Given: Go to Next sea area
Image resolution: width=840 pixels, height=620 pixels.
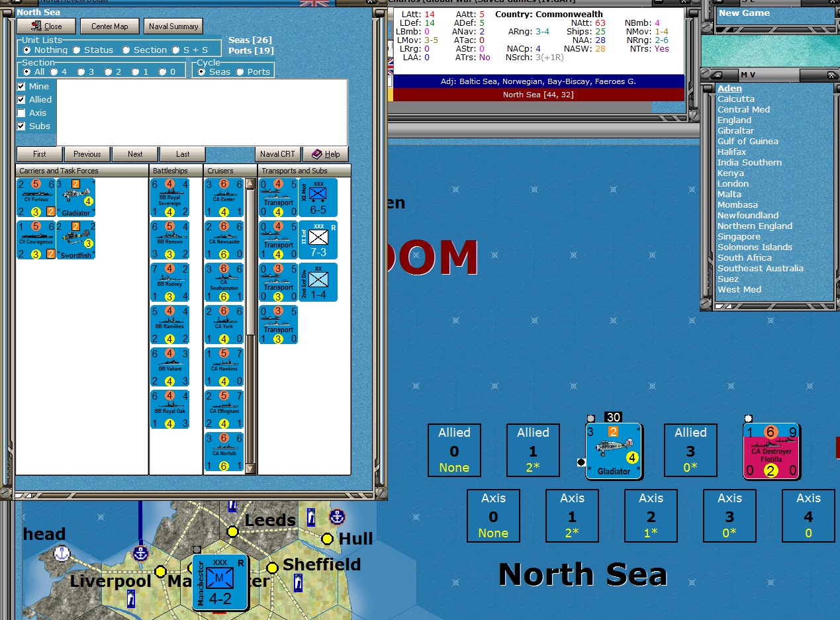Looking at the screenshot, I should pyautogui.click(x=135, y=154).
